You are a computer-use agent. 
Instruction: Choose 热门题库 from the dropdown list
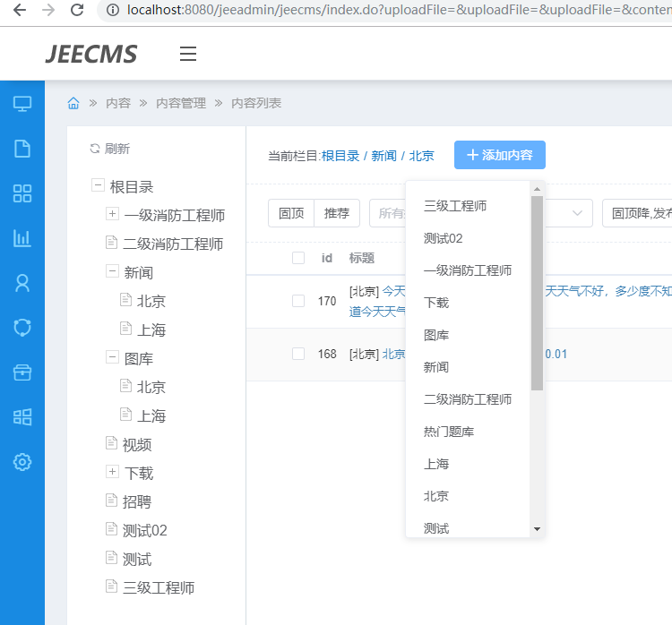coord(449,432)
